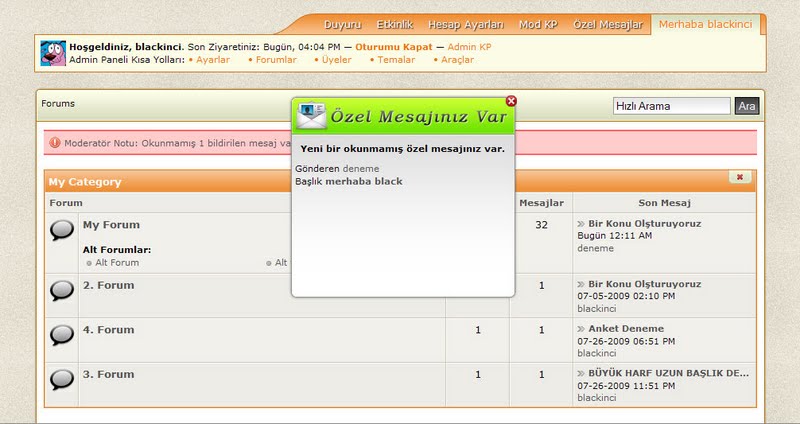Screen dimensions: 800x424
Task: Click the 2. Forum speech bubble icon
Action: (62, 291)
